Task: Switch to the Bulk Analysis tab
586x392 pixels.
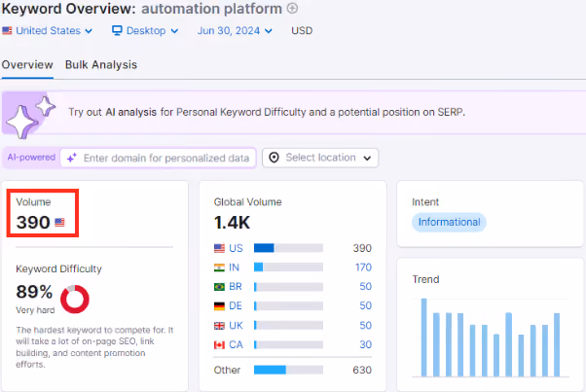Action: pyautogui.click(x=101, y=65)
